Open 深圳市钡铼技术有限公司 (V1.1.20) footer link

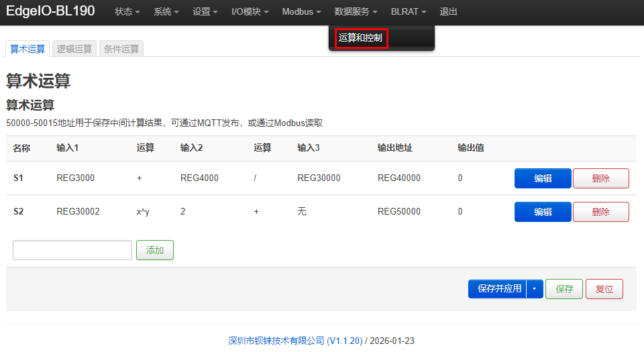(x=295, y=341)
